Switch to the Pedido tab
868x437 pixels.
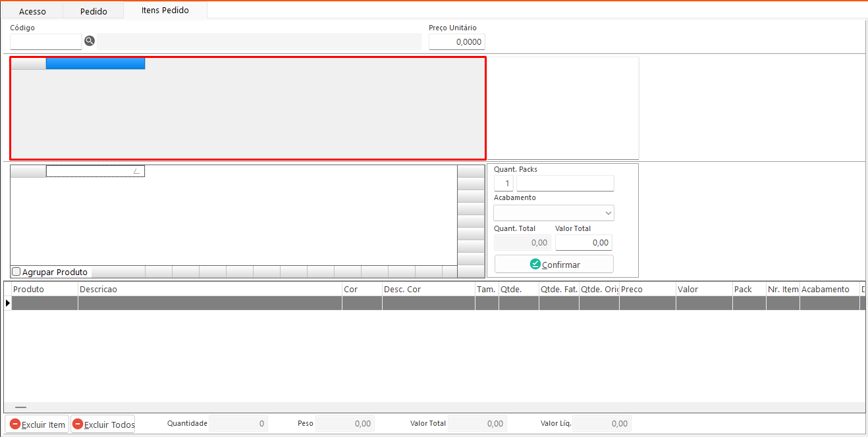pos(94,11)
